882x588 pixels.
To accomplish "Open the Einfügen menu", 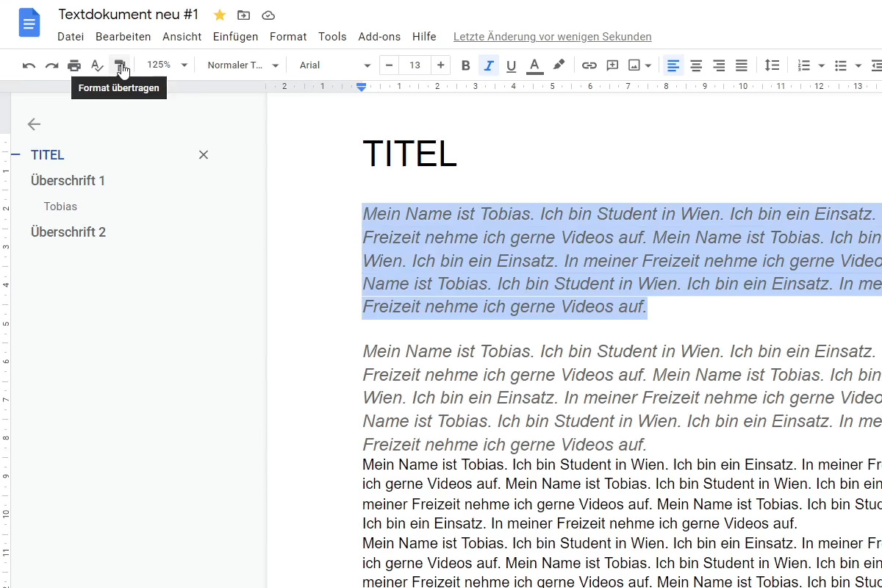I will 235,37.
